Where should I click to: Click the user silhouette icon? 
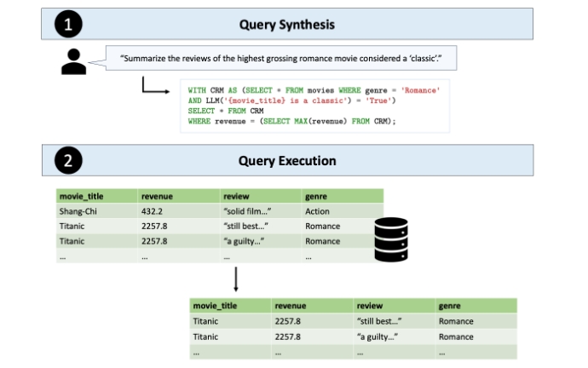click(74, 62)
